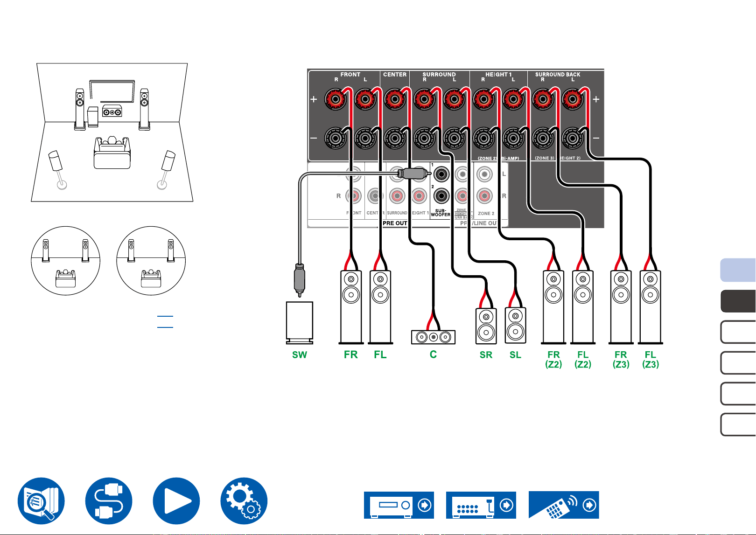Jump to the front panel icon
The image size is (756, 535).
(399, 505)
